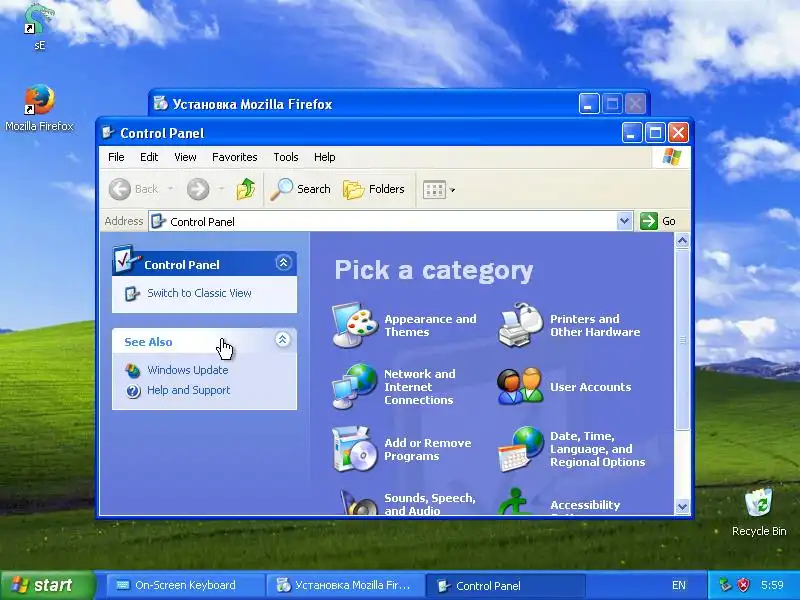The width and height of the screenshot is (800, 600).
Task: Minimize the Установка Mozilla Firefox window
Action: tap(589, 104)
